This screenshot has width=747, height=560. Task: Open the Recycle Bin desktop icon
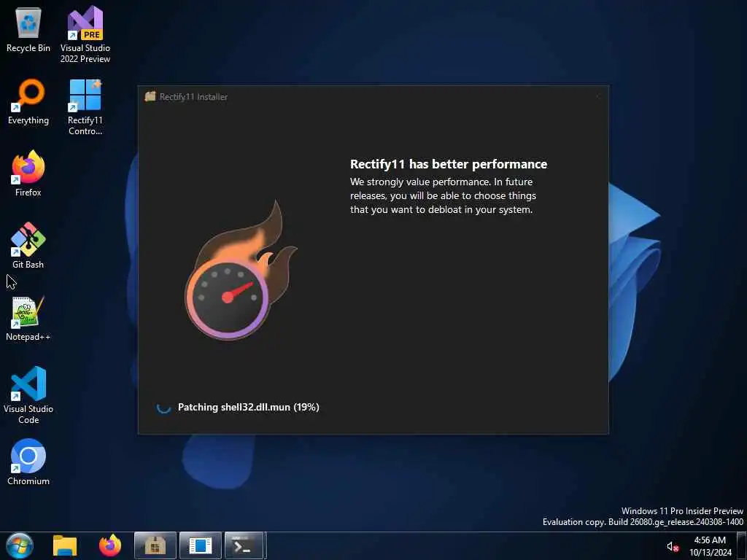click(28, 29)
